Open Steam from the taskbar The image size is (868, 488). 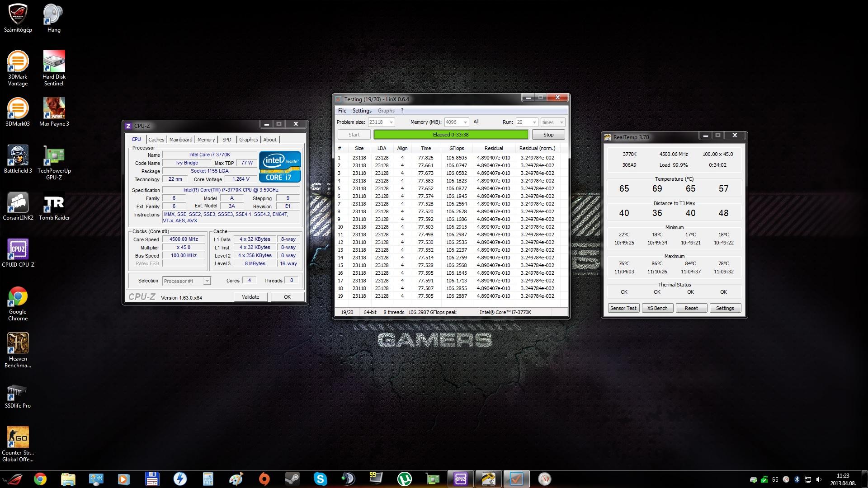click(x=292, y=479)
